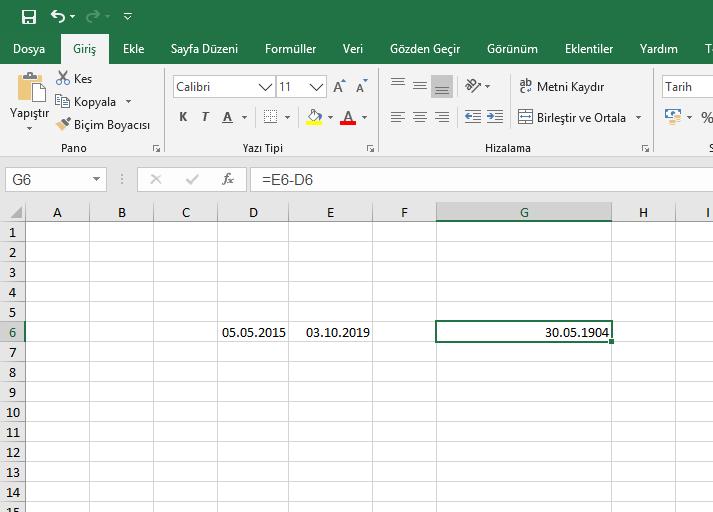Center text horizontally

[420, 117]
